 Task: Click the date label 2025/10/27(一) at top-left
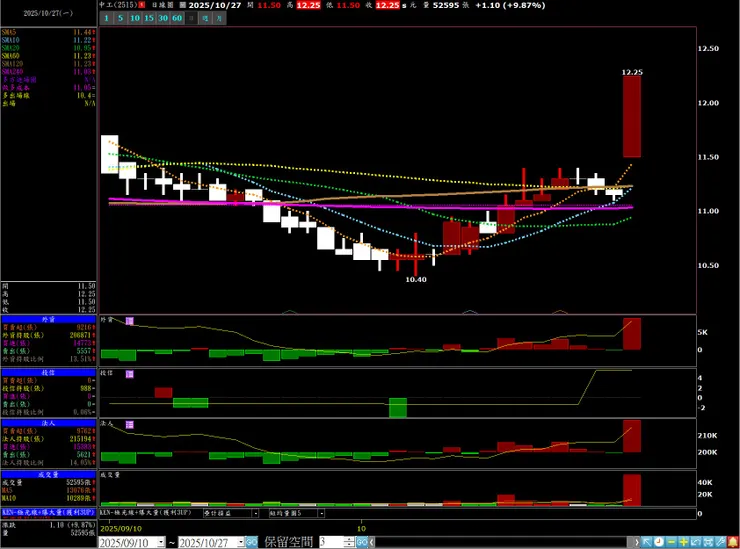tap(48, 13)
